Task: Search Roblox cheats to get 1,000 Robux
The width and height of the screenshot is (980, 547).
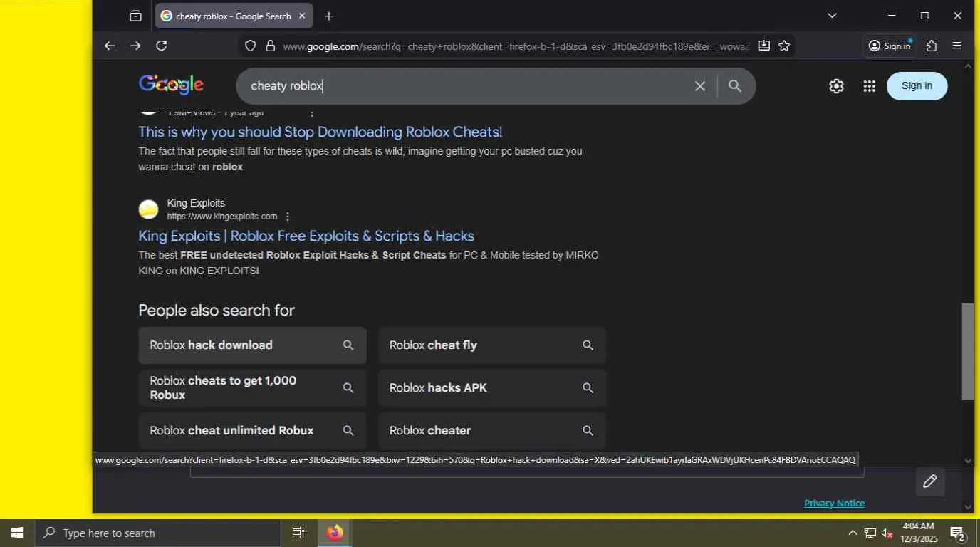Action: 252,387
